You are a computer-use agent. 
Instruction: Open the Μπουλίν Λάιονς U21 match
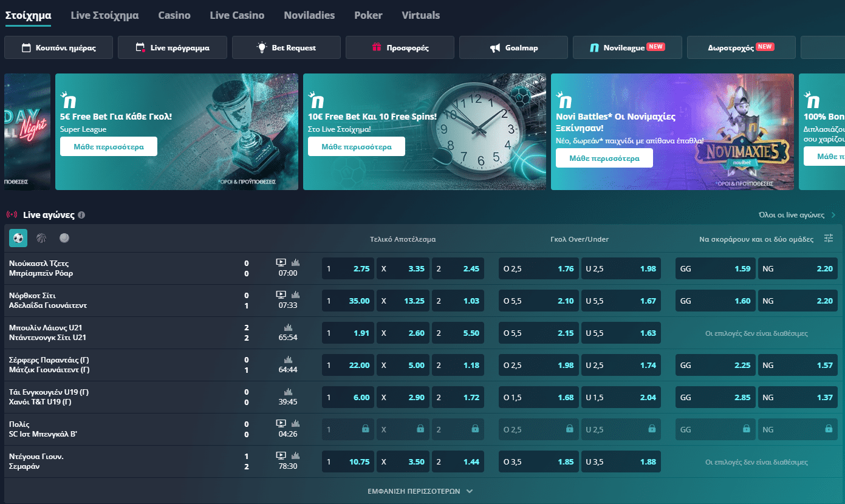[x=48, y=333]
